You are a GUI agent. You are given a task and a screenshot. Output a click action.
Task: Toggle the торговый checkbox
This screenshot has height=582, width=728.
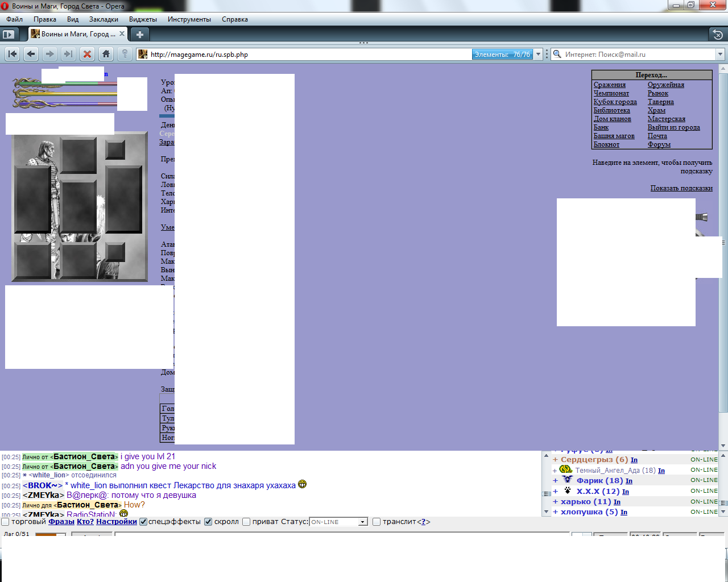(x=6, y=522)
